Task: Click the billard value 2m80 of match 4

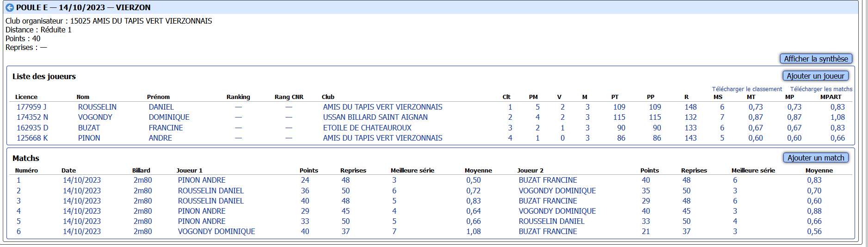Action: (x=142, y=211)
